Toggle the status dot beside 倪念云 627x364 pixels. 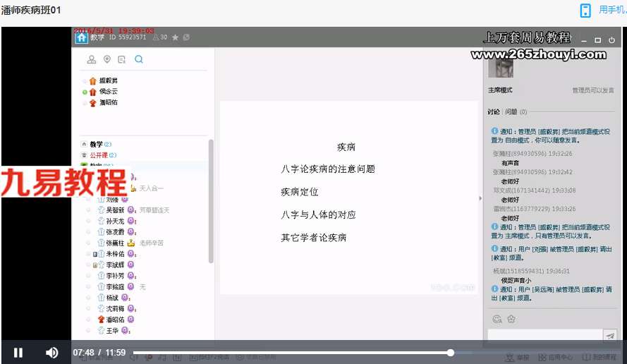(85, 92)
